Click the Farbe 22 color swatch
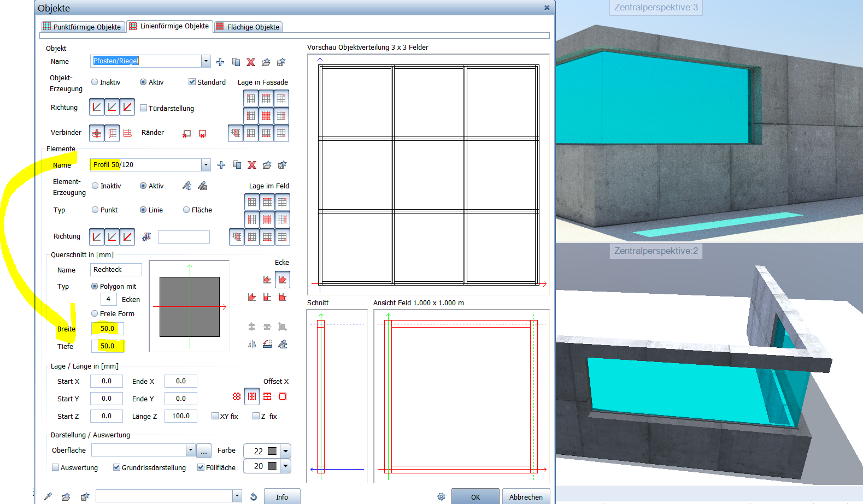Viewport: 863px width, 504px height. [x=272, y=451]
